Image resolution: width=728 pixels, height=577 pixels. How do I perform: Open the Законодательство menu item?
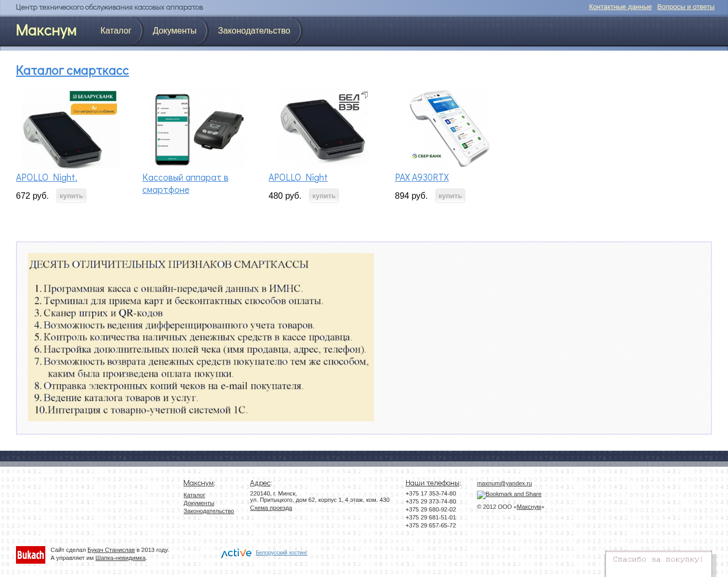pos(254,31)
